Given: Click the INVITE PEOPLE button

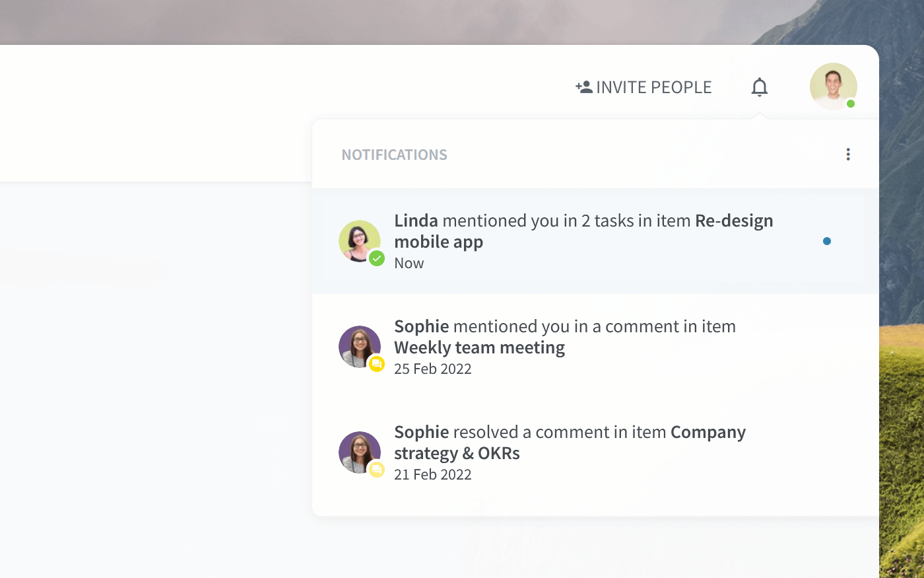Looking at the screenshot, I should tap(643, 87).
